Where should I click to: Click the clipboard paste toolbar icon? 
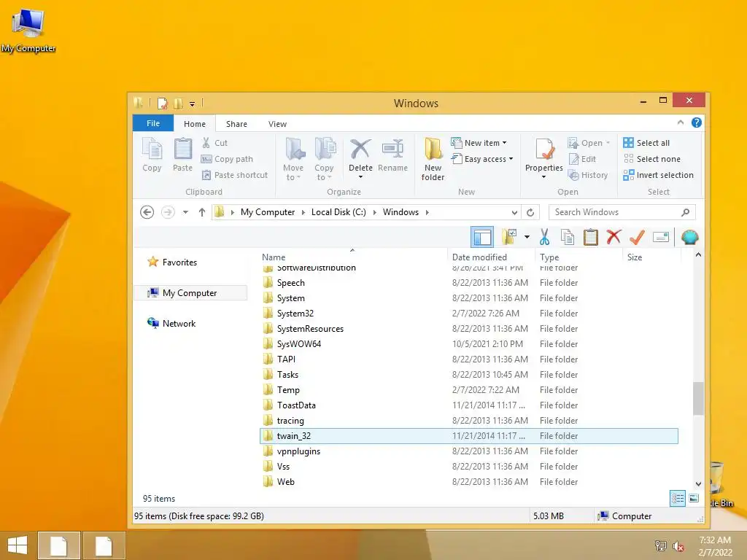click(591, 237)
